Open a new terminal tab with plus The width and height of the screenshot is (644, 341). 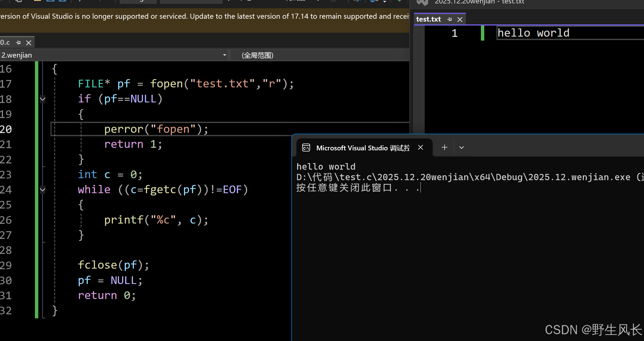pos(445,148)
